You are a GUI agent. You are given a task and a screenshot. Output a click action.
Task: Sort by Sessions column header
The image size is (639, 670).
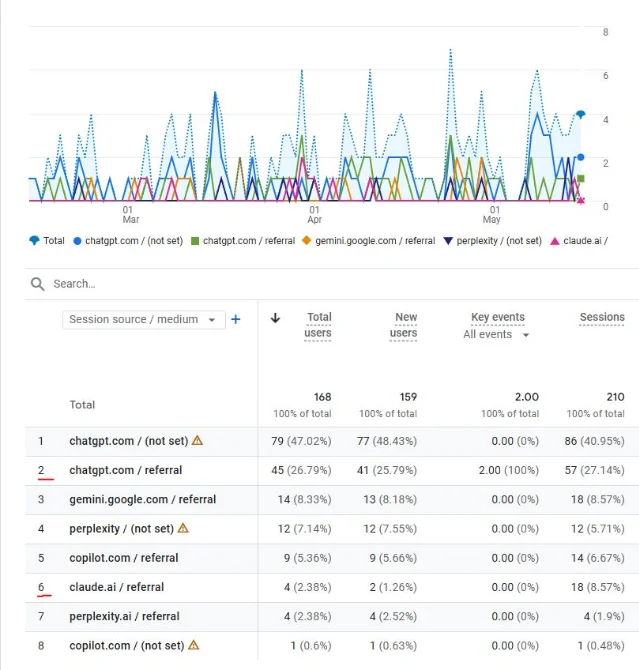click(602, 317)
